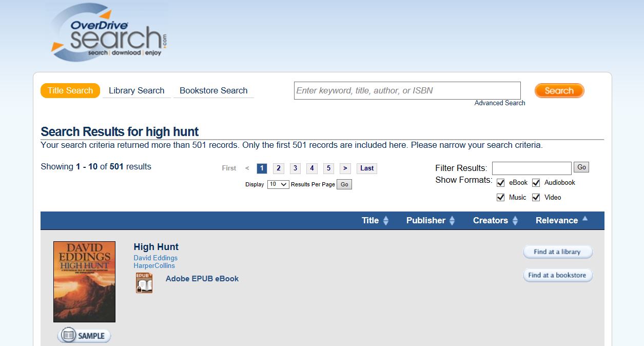Go to results page 2
This screenshot has width=644, height=346.
click(x=279, y=168)
